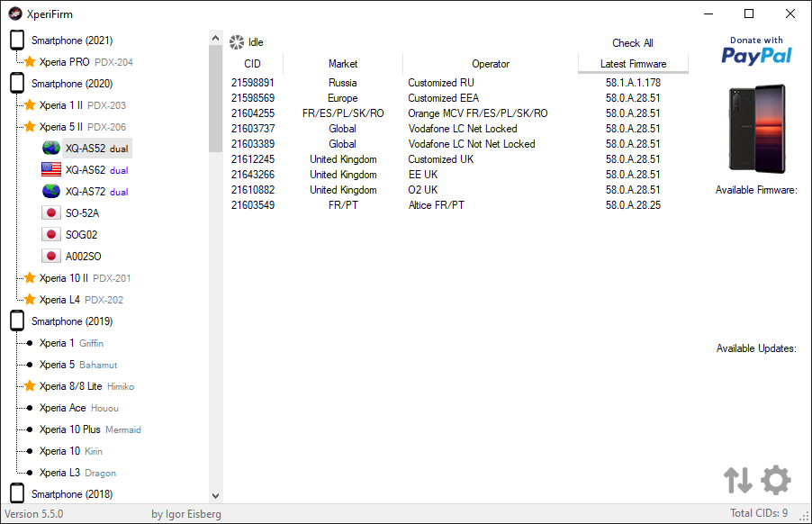Click the tree scrollbar down arrow
This screenshot has height=524, width=812.
click(x=215, y=495)
